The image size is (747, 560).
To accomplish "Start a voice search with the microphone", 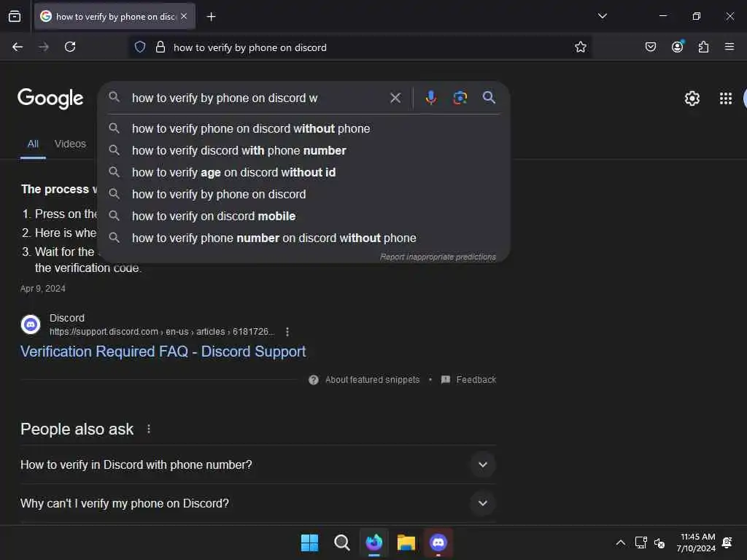I will click(x=430, y=98).
